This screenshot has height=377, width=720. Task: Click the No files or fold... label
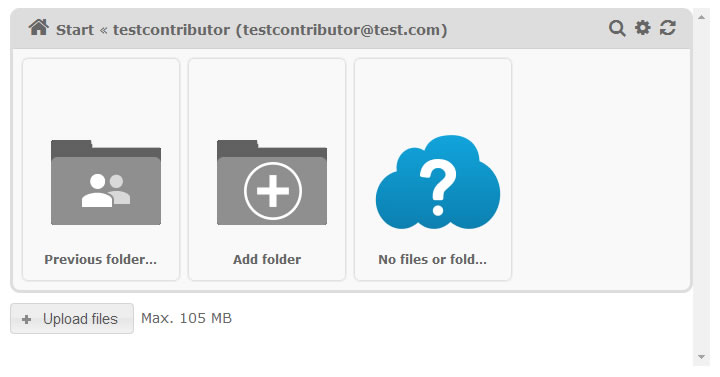click(x=433, y=259)
